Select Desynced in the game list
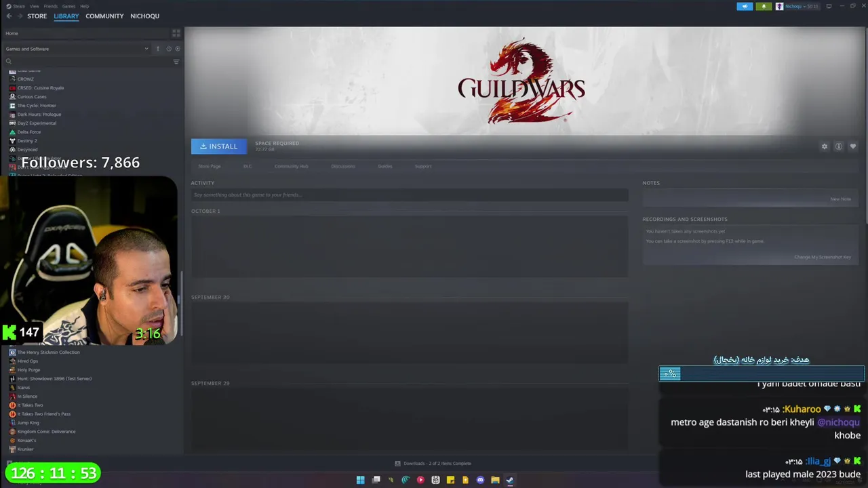Viewport: 868px width, 488px height. point(27,150)
